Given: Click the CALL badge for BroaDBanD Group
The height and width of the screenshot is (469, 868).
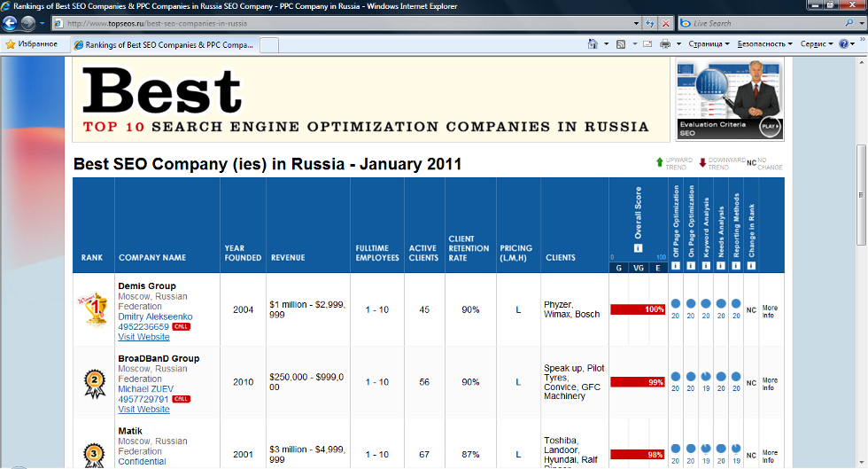Looking at the screenshot, I should (181, 399).
